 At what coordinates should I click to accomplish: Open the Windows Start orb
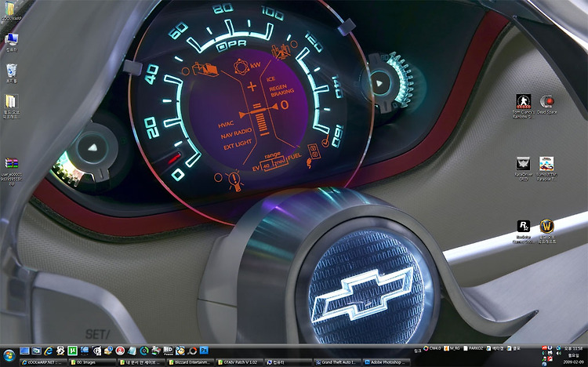point(9,355)
